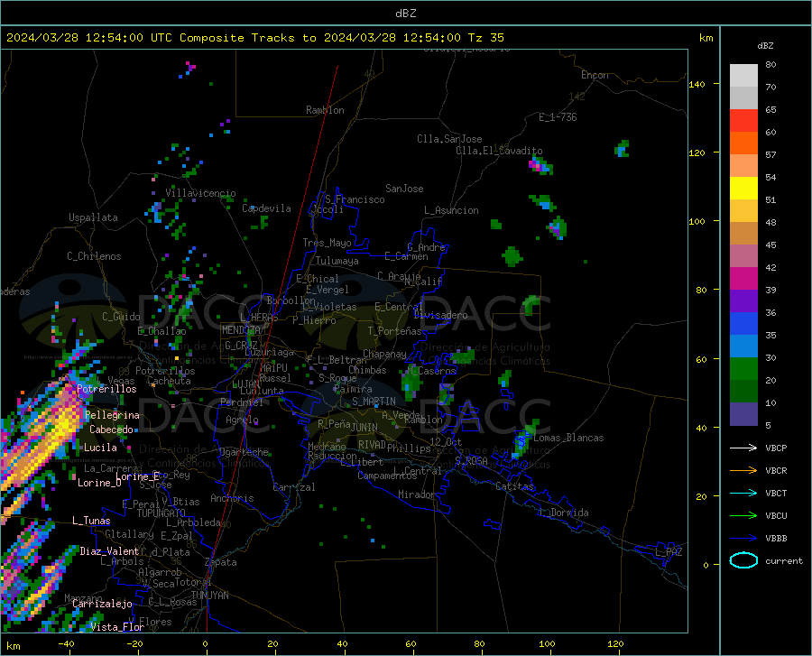Click the cyan 'current' ellipse legend icon
Screen dimensions: 812x656
743,560
